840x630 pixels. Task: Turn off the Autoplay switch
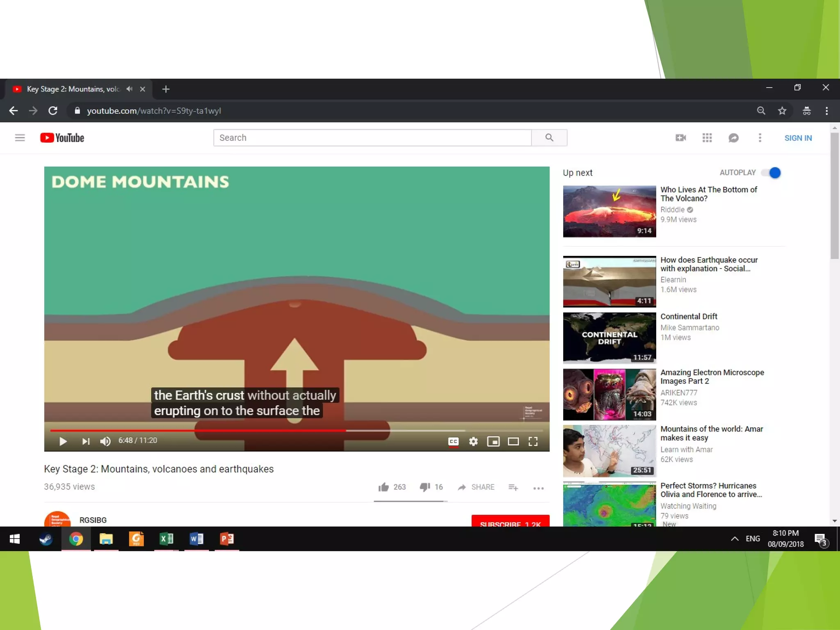point(771,173)
